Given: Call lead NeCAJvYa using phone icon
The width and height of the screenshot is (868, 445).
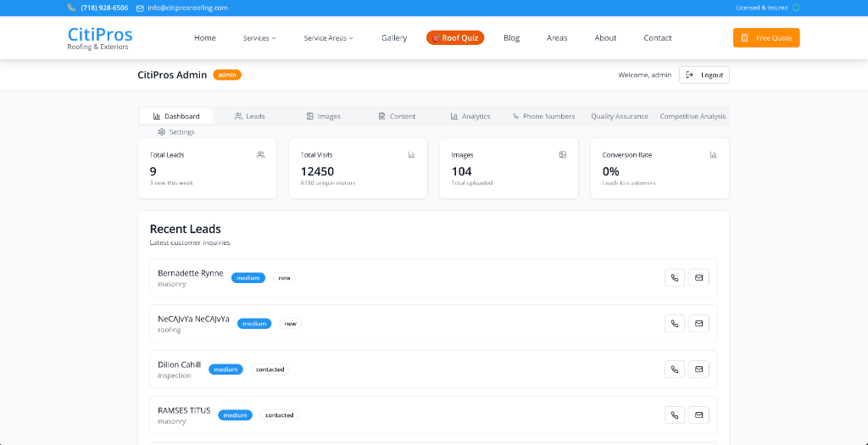Looking at the screenshot, I should coord(675,323).
